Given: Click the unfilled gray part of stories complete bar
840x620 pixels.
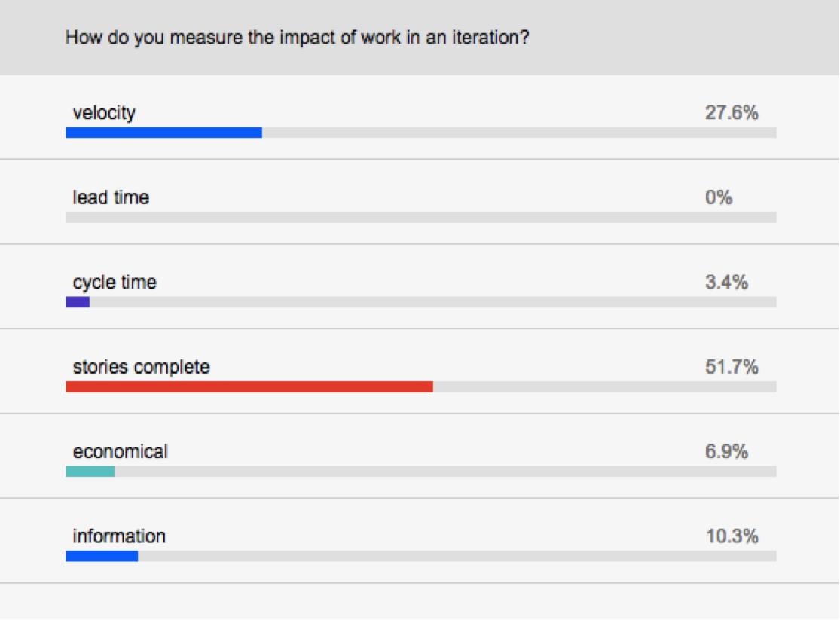Looking at the screenshot, I should (x=604, y=386).
